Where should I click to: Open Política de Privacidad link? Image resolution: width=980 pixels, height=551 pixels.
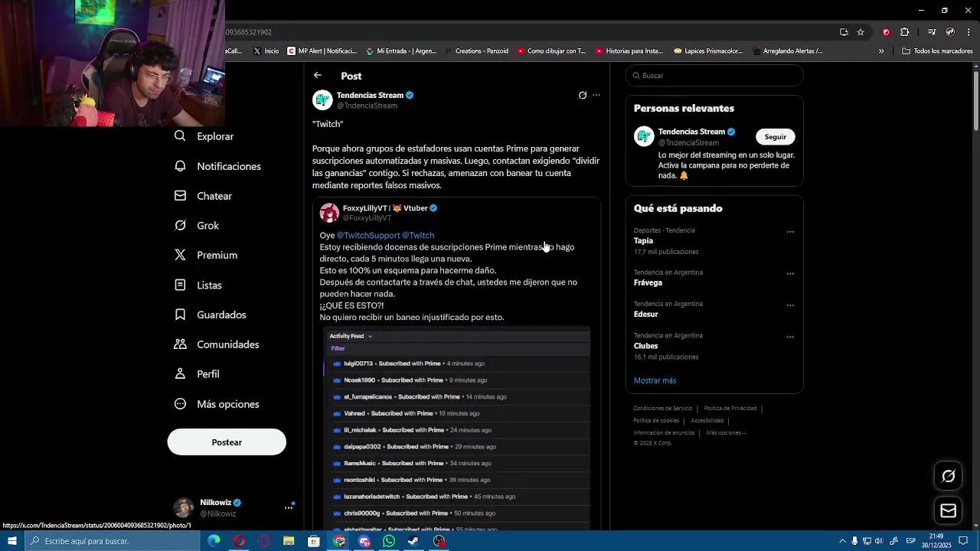tap(730, 409)
